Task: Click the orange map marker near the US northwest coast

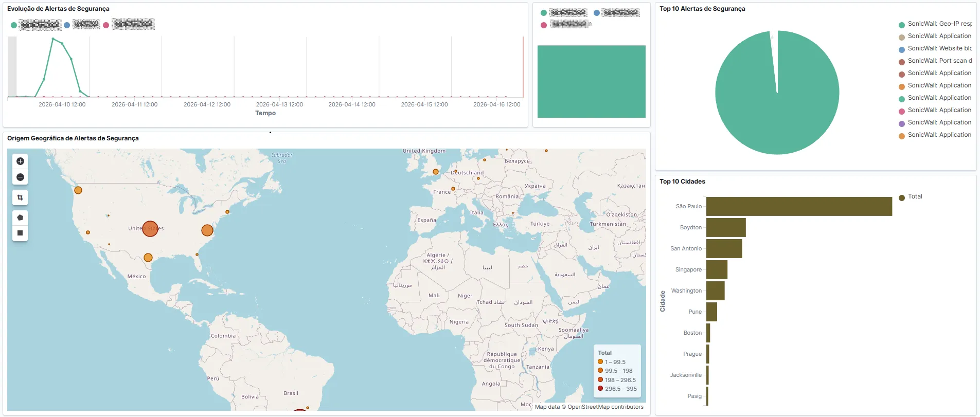Action: tap(78, 190)
